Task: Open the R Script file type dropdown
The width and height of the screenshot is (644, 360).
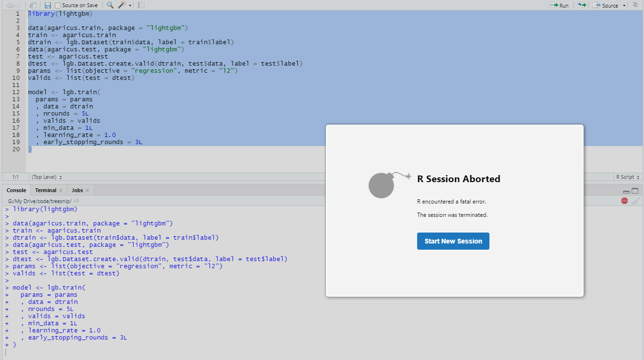Action: coord(627,176)
